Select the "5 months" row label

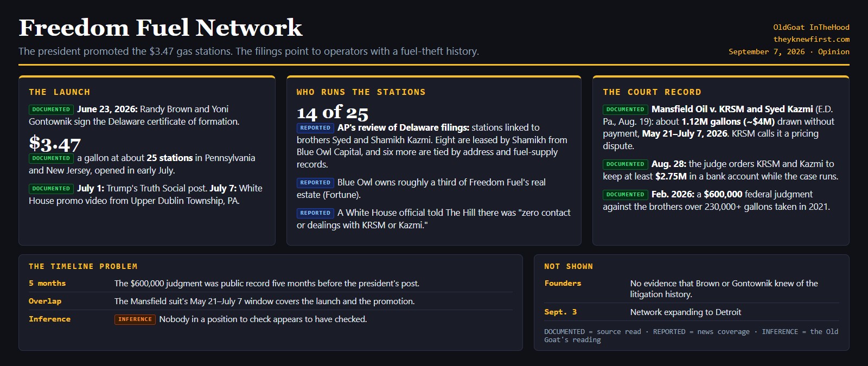pos(47,283)
